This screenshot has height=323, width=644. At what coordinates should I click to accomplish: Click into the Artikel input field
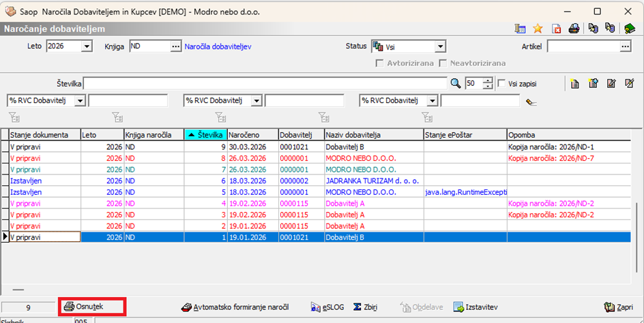(583, 46)
